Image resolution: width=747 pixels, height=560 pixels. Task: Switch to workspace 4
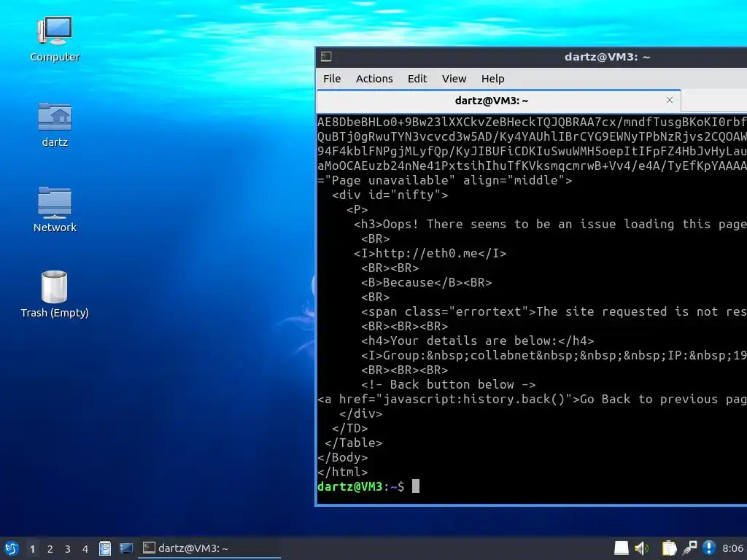(85, 549)
